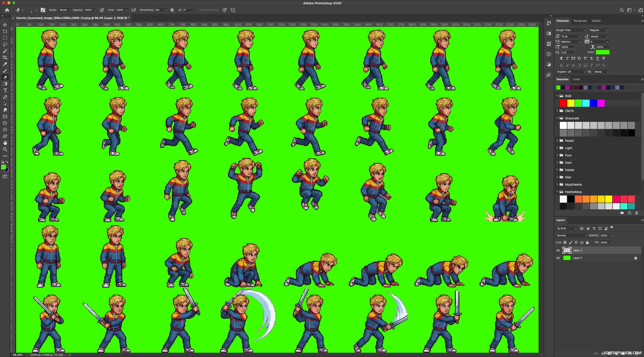Hide Layer 3 visibility eye

(558, 258)
